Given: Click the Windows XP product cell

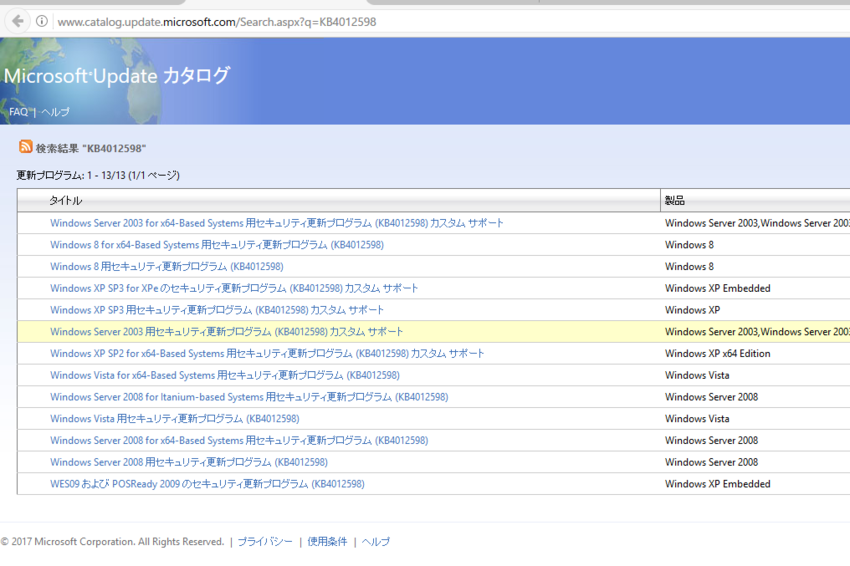Looking at the screenshot, I should pos(692,310).
